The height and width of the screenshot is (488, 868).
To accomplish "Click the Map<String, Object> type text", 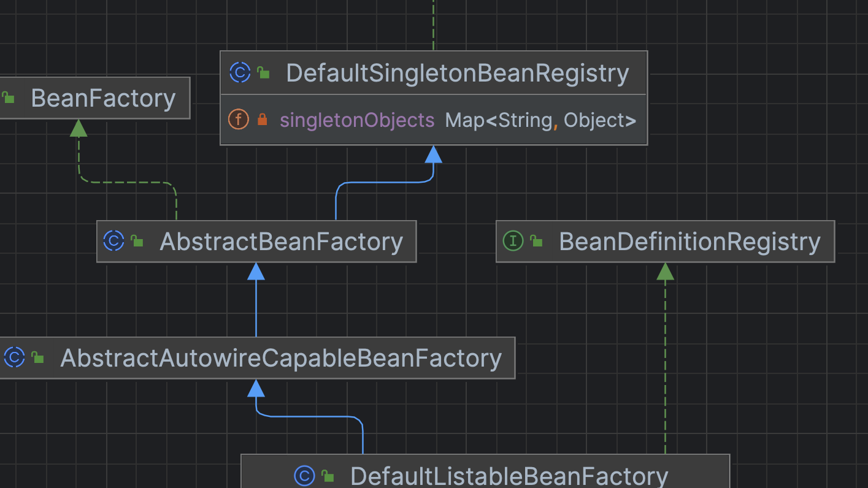I will click(x=539, y=120).
